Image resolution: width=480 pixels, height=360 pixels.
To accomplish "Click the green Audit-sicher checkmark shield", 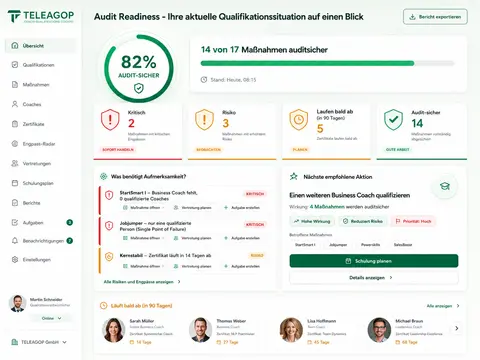I will (393, 120).
